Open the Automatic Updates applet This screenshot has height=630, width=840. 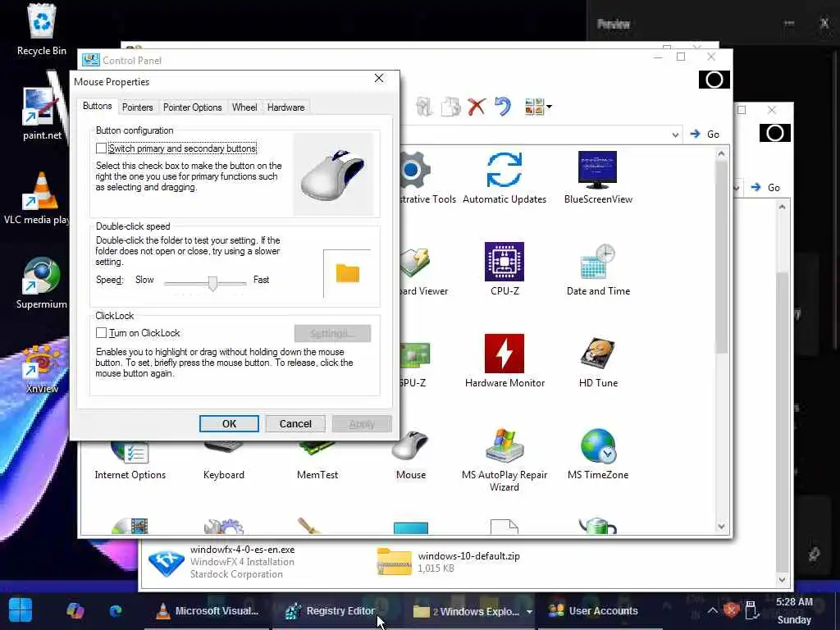(x=504, y=178)
